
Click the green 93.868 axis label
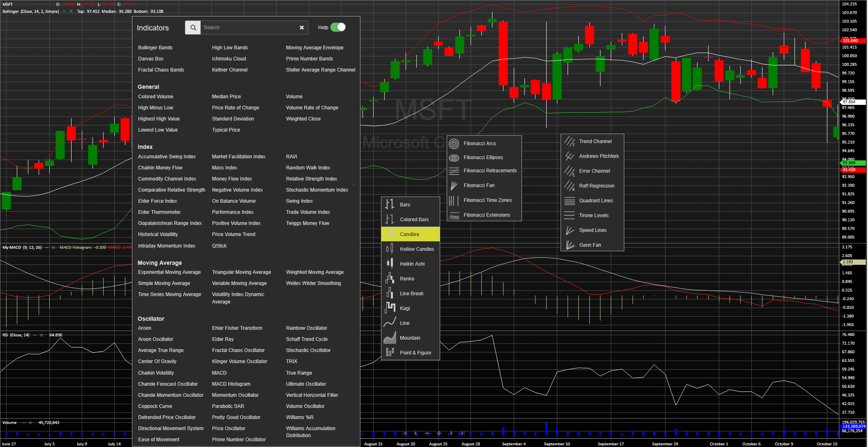853,163
